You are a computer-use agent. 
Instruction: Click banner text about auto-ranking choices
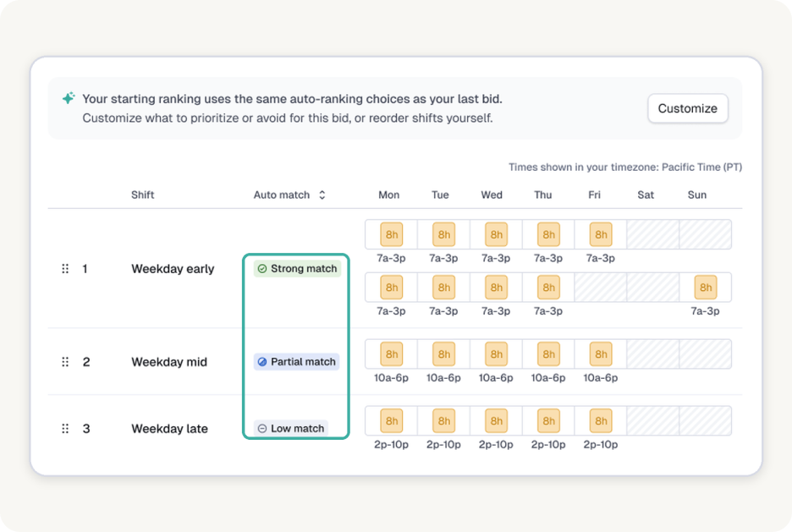pyautogui.click(x=293, y=98)
